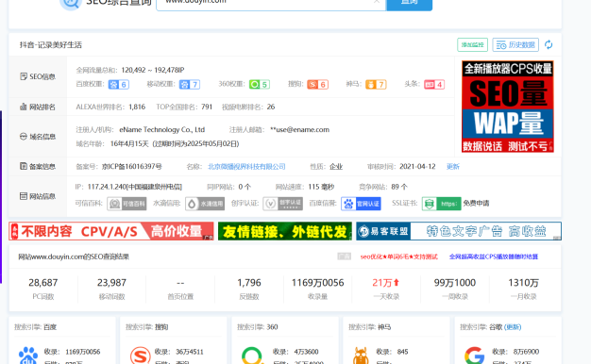Click the 创宇认证 badge

coord(282,204)
